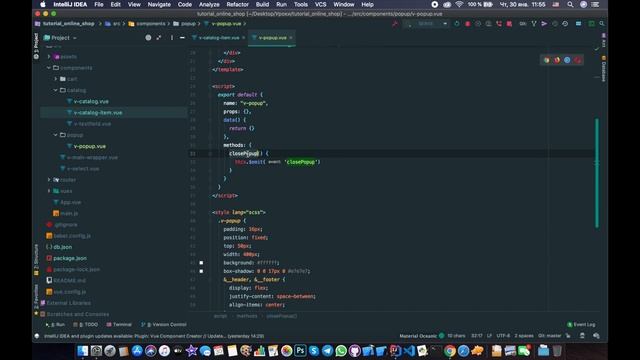The width and height of the screenshot is (640, 360).
Task: Click the Wi-Fi icon in menu bar
Action: [x=459, y=4]
